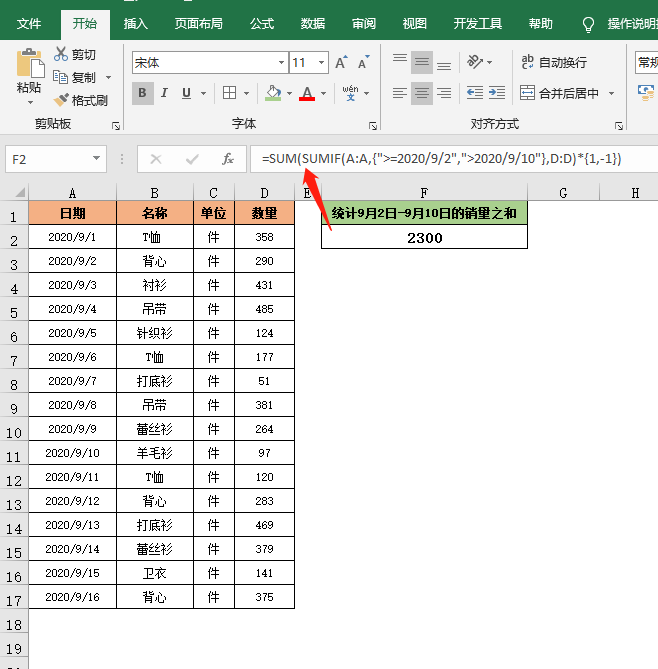
Task: Click the Borders grid icon
Action: [229, 93]
